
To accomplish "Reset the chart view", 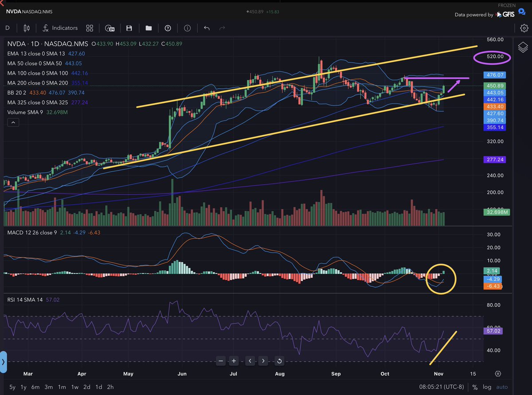I will [279, 360].
